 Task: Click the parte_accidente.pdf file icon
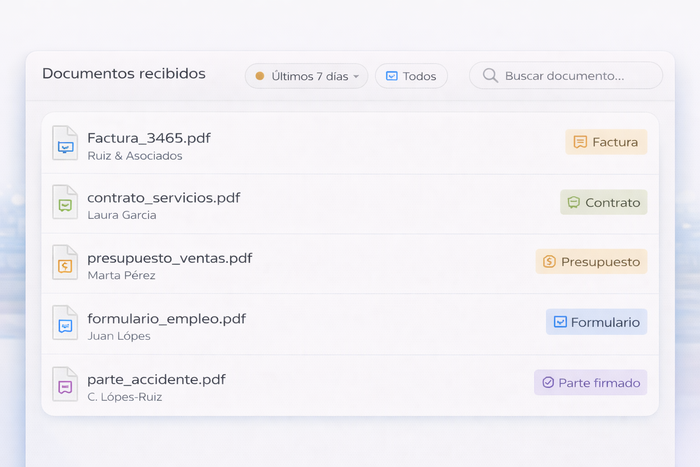click(65, 384)
